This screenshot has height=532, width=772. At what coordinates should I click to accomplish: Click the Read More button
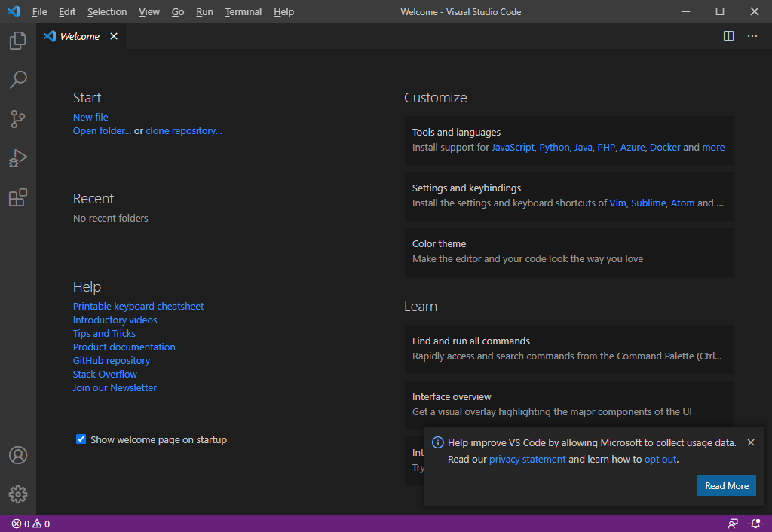pos(726,485)
